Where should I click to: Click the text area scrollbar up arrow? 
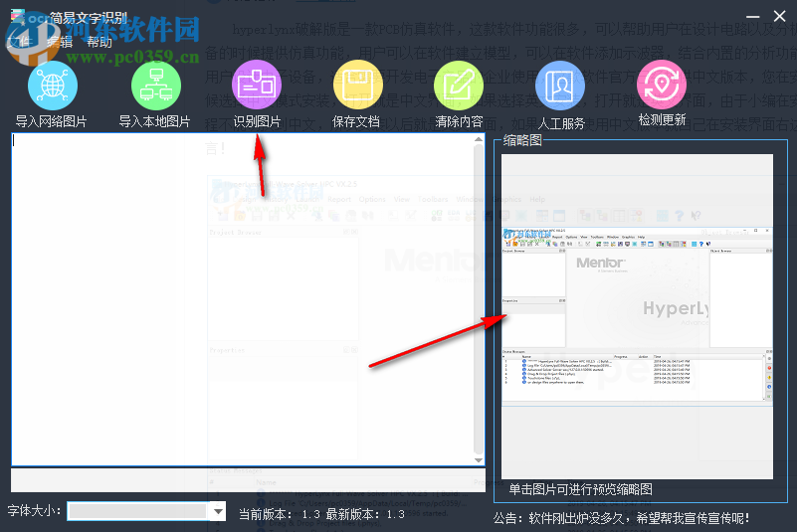click(479, 139)
